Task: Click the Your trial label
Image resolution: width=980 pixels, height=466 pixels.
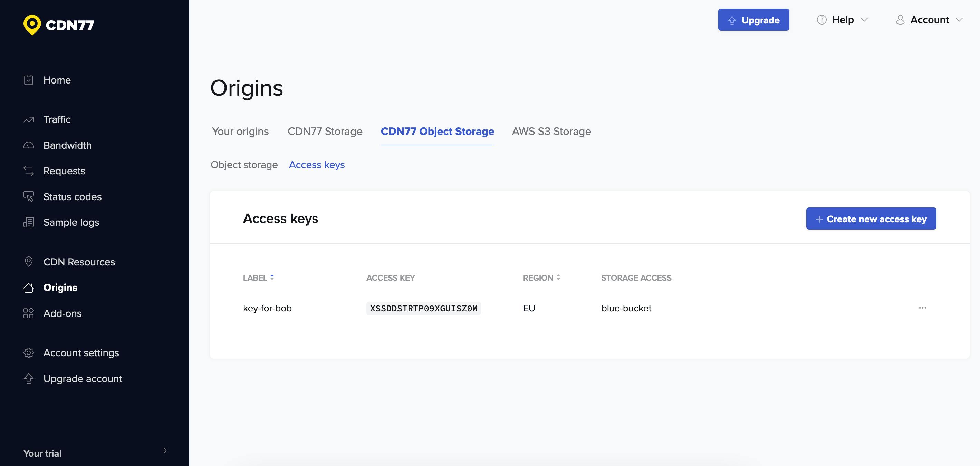Action: 42,453
